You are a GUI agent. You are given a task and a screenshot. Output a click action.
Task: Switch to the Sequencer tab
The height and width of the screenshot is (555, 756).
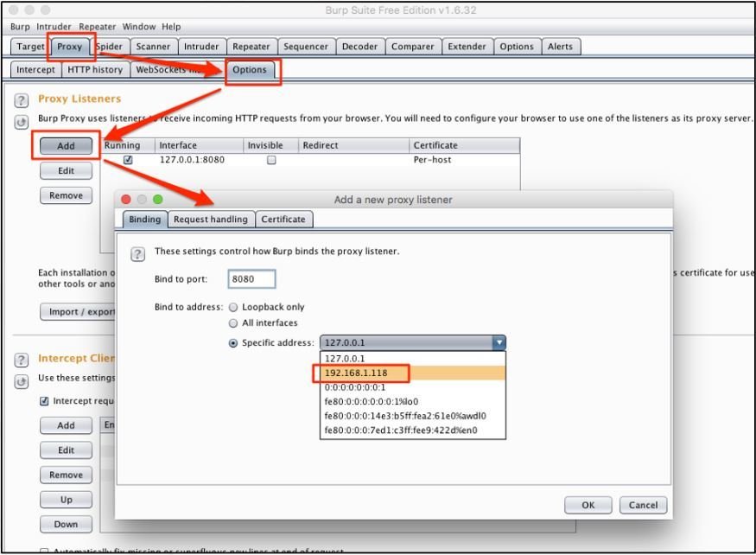(306, 47)
